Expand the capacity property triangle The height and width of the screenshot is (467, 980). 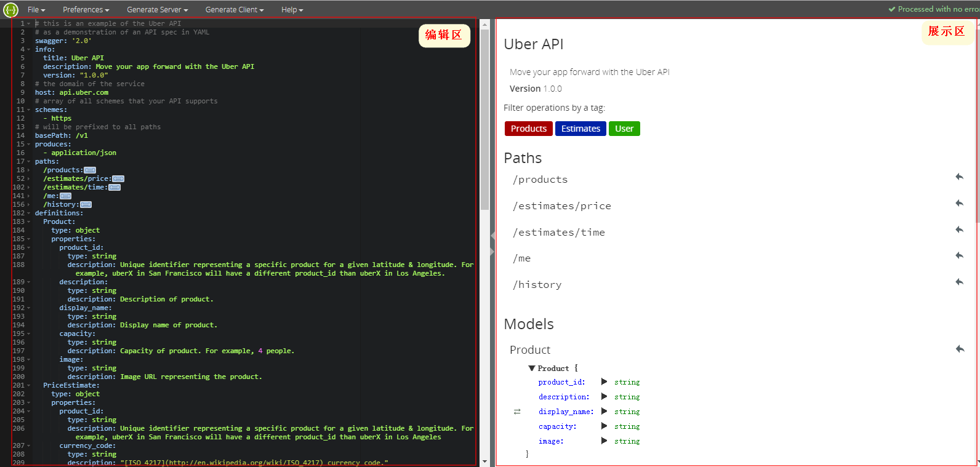[x=604, y=426]
